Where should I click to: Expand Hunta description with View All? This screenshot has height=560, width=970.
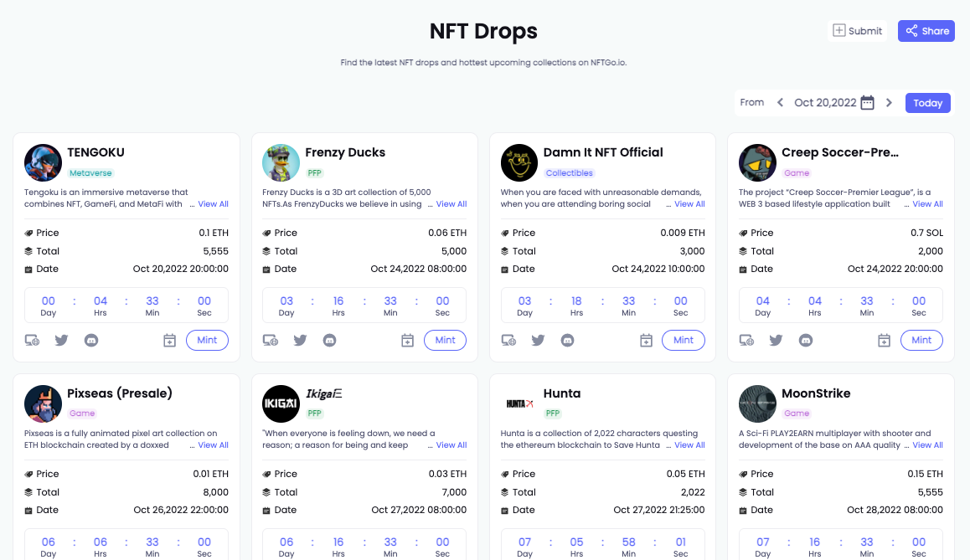click(x=689, y=445)
